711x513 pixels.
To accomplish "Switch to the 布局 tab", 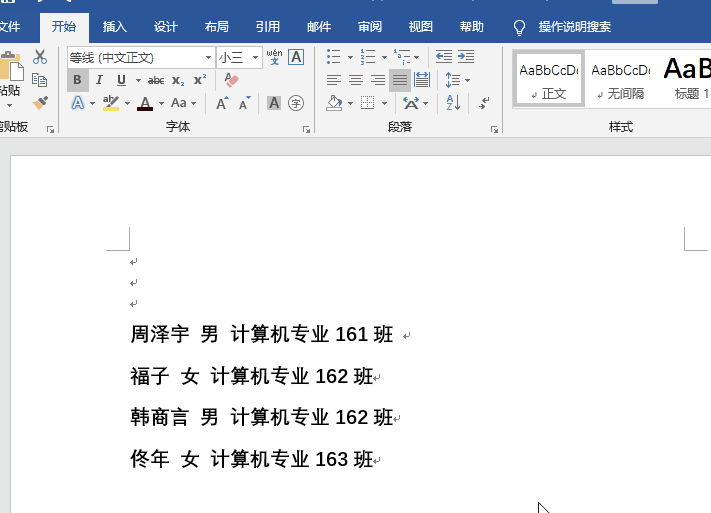I will tap(216, 27).
